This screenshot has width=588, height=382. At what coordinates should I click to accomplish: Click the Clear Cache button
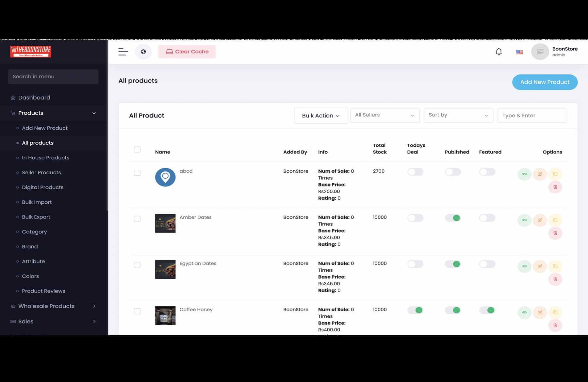pos(187,52)
